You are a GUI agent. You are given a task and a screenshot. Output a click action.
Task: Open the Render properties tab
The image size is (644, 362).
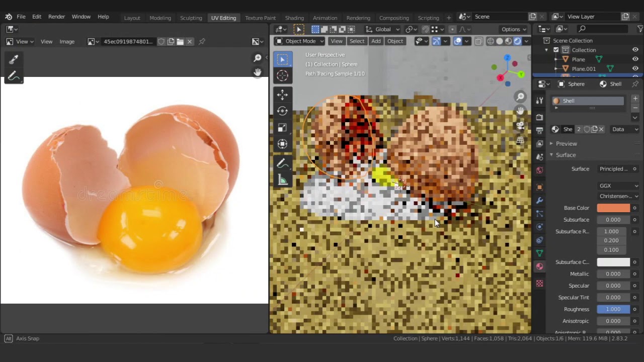(x=539, y=117)
